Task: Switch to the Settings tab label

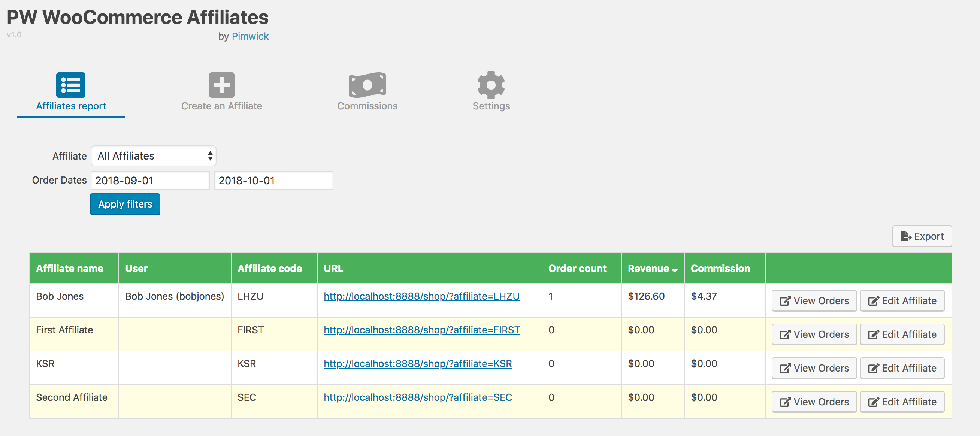Action: pos(491,106)
